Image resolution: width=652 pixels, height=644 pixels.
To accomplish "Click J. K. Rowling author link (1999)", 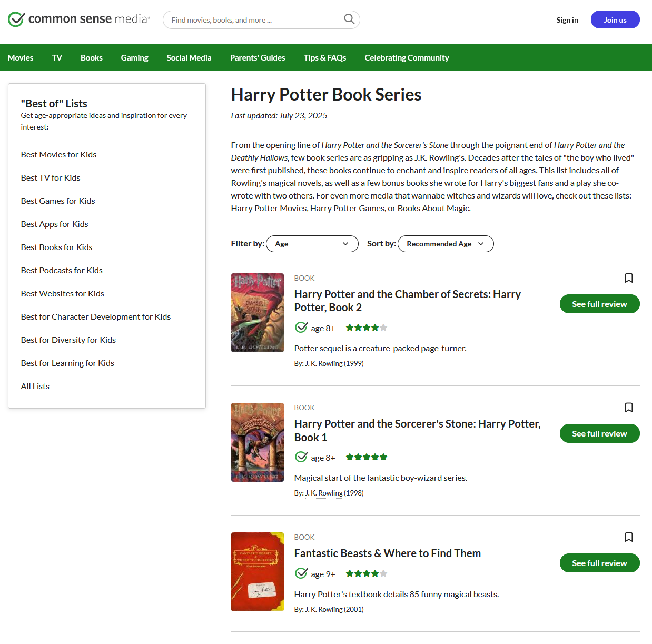I will (x=323, y=363).
